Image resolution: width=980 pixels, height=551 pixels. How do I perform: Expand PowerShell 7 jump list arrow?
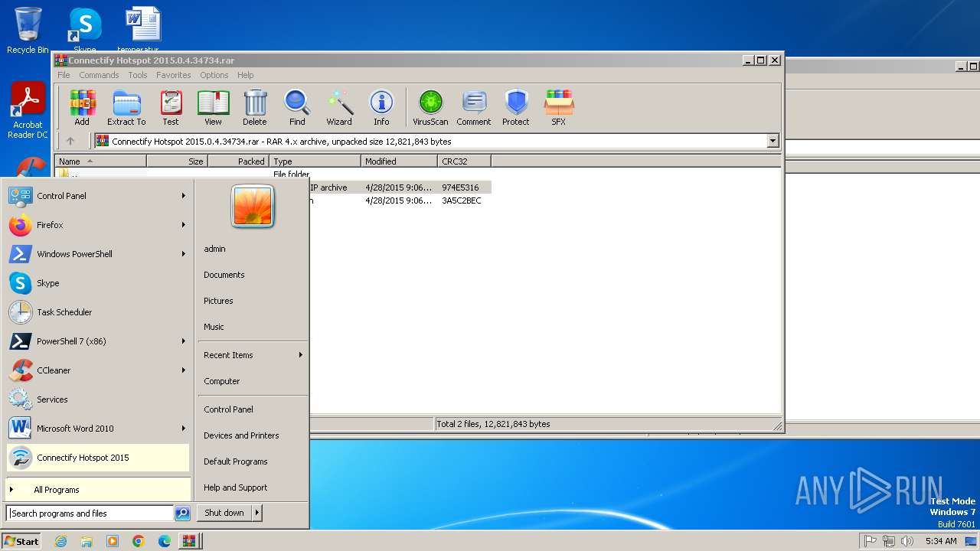coord(184,341)
